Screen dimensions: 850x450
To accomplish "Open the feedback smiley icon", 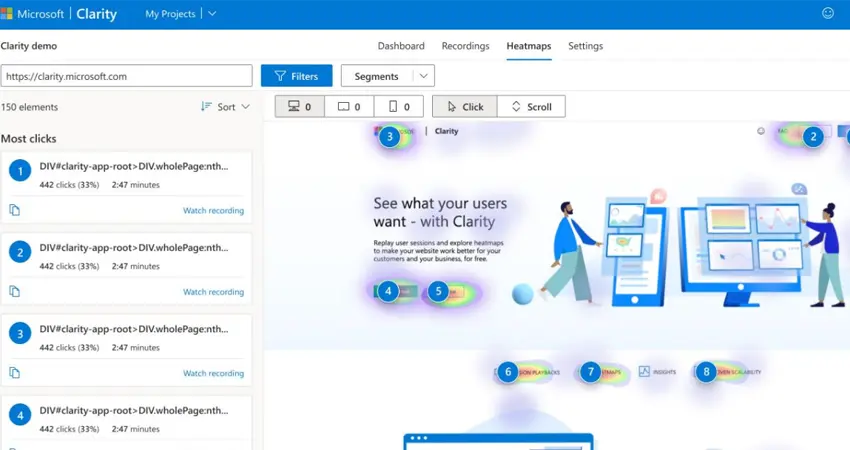I will 828,13.
